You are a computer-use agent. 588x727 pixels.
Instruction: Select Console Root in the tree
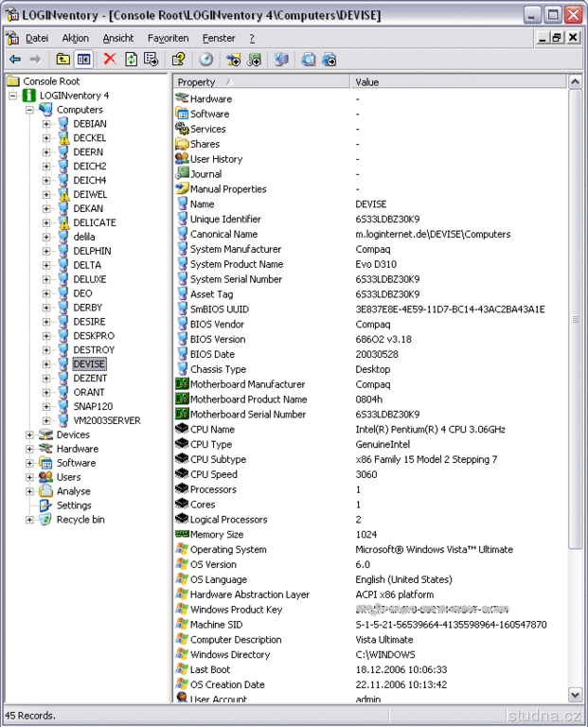51,81
